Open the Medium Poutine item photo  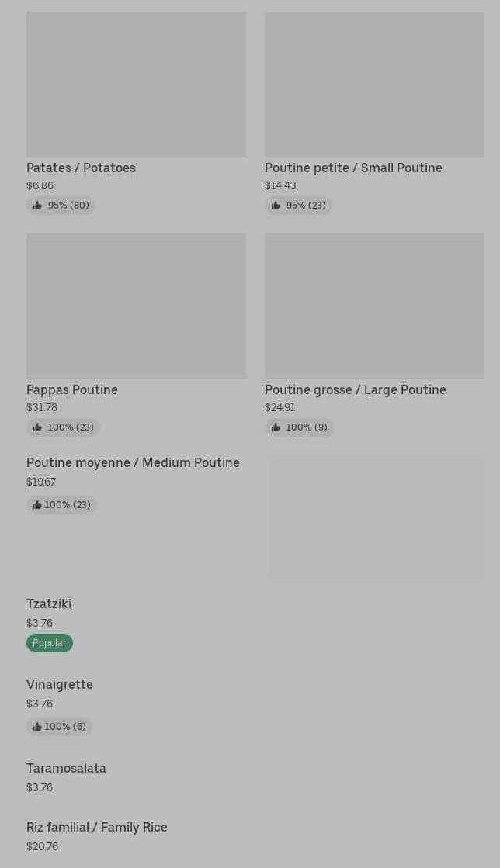pos(377,517)
